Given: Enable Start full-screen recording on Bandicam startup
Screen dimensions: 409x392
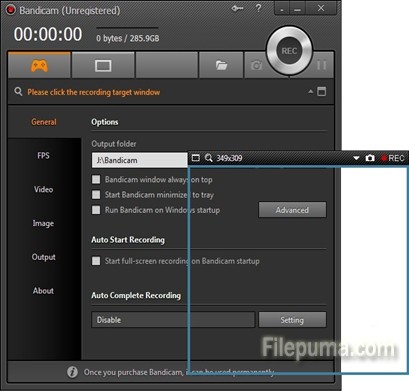Looking at the screenshot, I should (96, 261).
